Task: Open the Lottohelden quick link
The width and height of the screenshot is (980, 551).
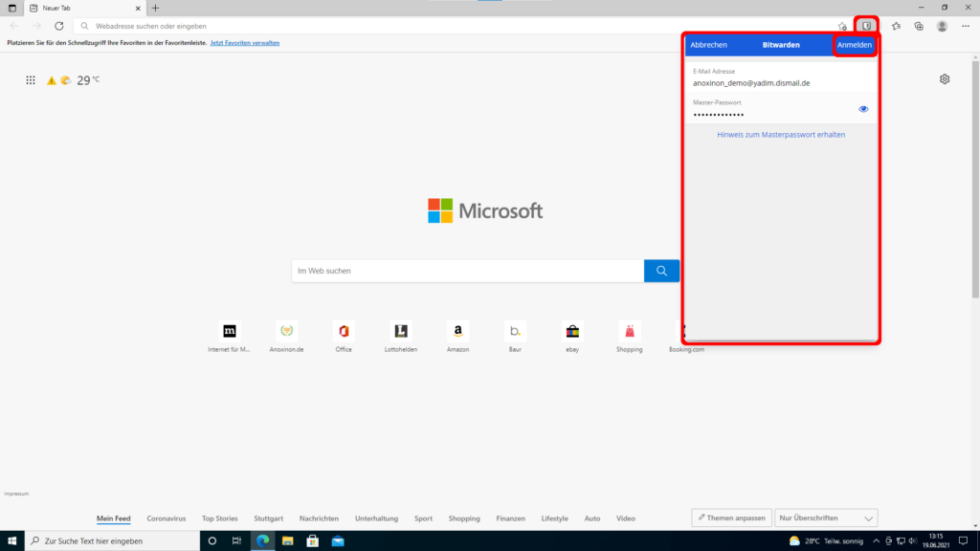Action: (401, 338)
